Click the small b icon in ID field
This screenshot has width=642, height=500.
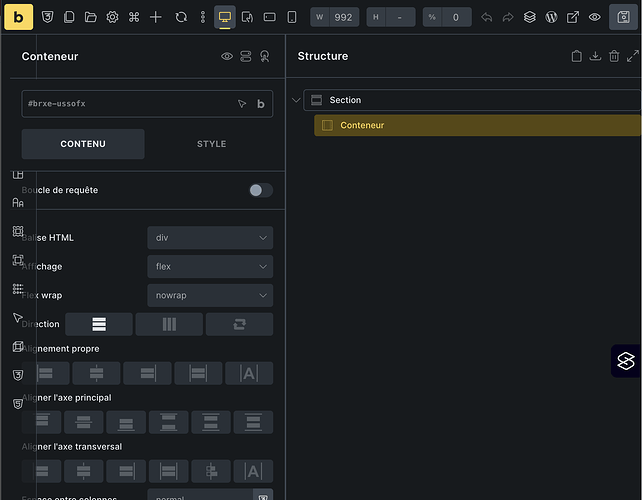coord(261,104)
